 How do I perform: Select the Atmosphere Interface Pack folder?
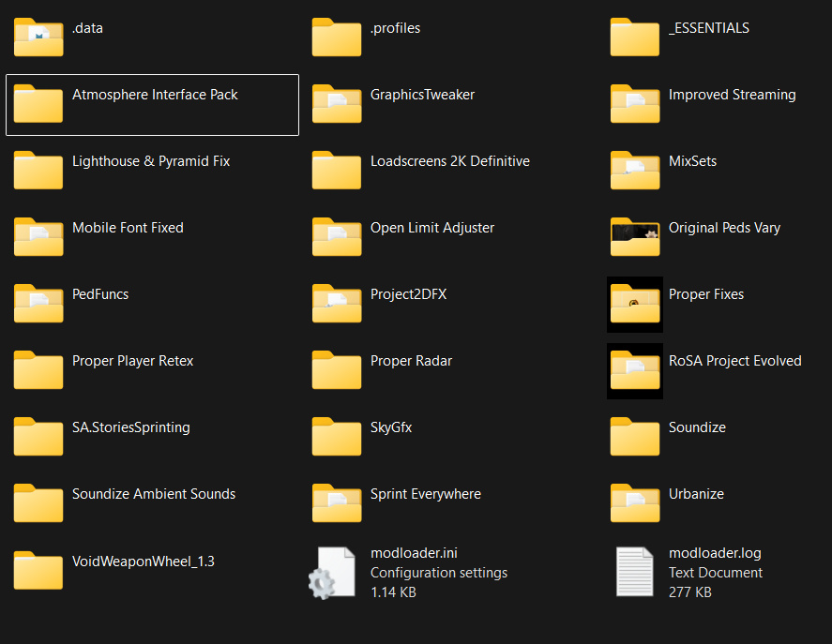coord(155,96)
